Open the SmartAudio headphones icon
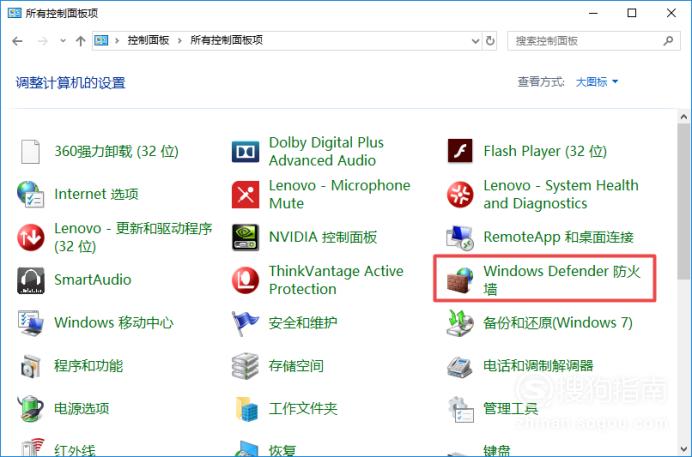Viewport: 692px width, 457px height. [x=30, y=280]
